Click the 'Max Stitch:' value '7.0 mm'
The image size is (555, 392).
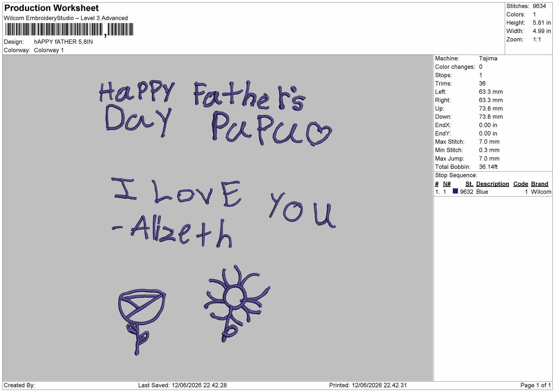click(x=489, y=142)
